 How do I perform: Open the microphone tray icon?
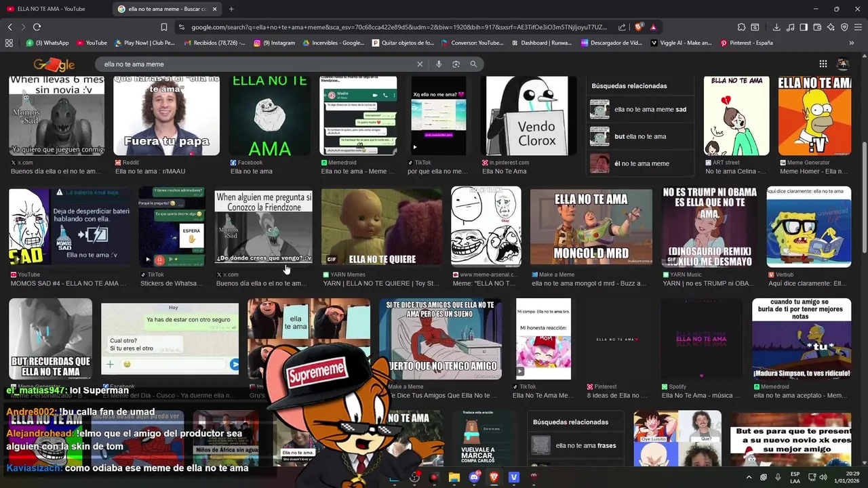pyautogui.click(x=778, y=477)
